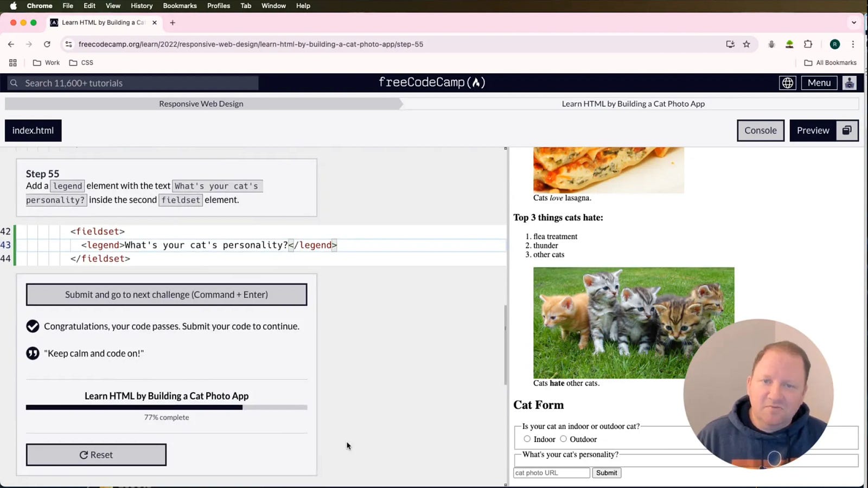Open Chrome three-dot menu
This screenshot has height=488, width=868.
[x=853, y=44]
